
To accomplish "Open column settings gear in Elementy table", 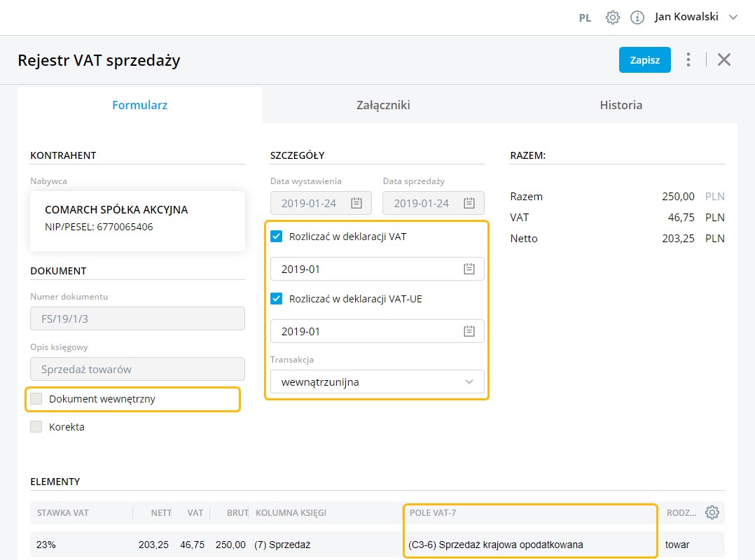I will point(712,512).
